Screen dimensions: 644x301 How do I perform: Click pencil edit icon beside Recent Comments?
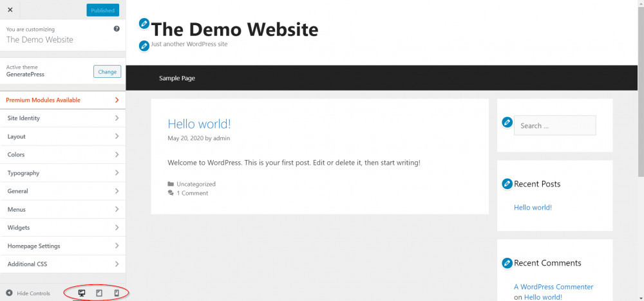pyautogui.click(x=507, y=263)
